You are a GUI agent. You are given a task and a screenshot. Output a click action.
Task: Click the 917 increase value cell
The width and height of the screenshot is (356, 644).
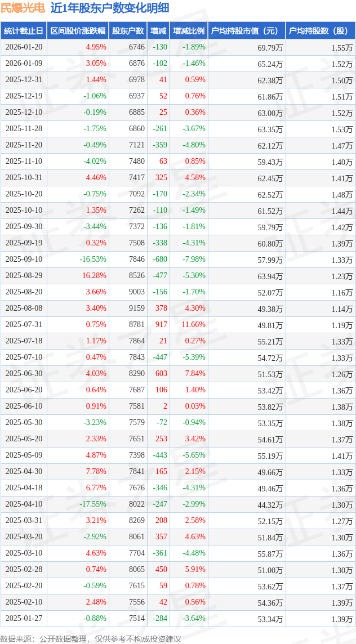(161, 325)
